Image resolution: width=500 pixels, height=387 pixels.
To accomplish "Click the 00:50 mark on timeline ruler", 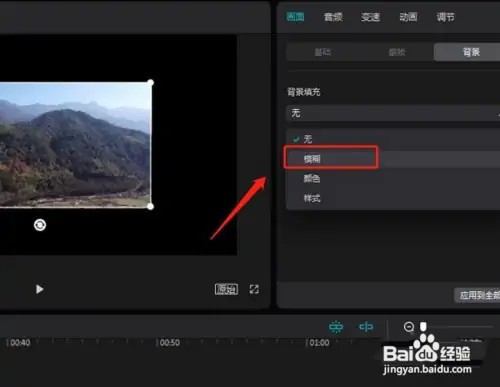I will pyautogui.click(x=170, y=343).
